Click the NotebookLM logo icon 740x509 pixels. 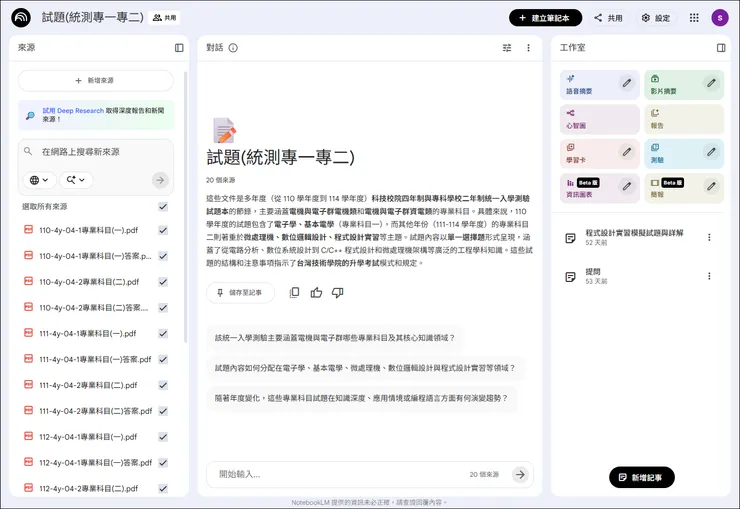(x=21, y=18)
